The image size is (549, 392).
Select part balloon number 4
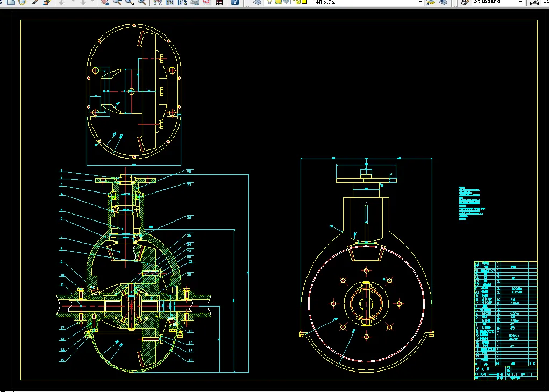61,194
